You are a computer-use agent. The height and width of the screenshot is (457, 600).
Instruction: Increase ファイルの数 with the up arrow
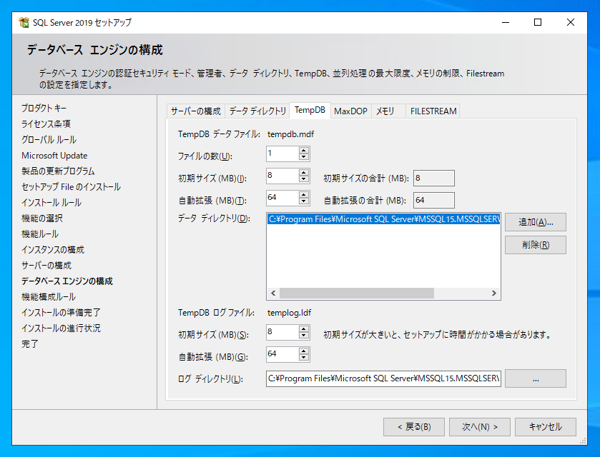click(304, 150)
